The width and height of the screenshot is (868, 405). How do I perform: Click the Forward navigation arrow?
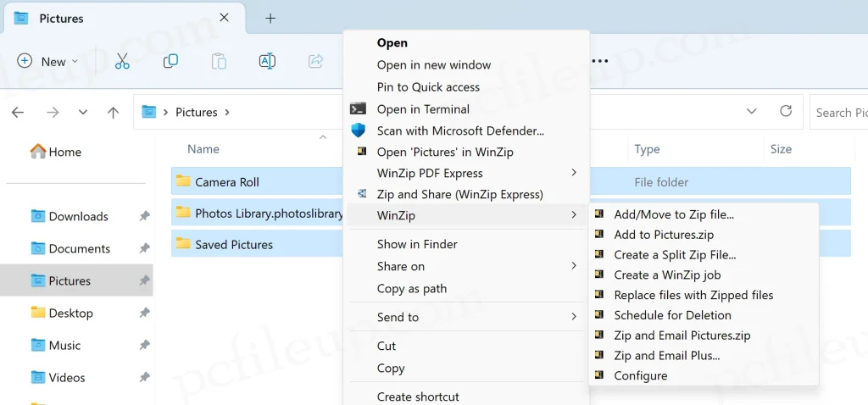53,113
